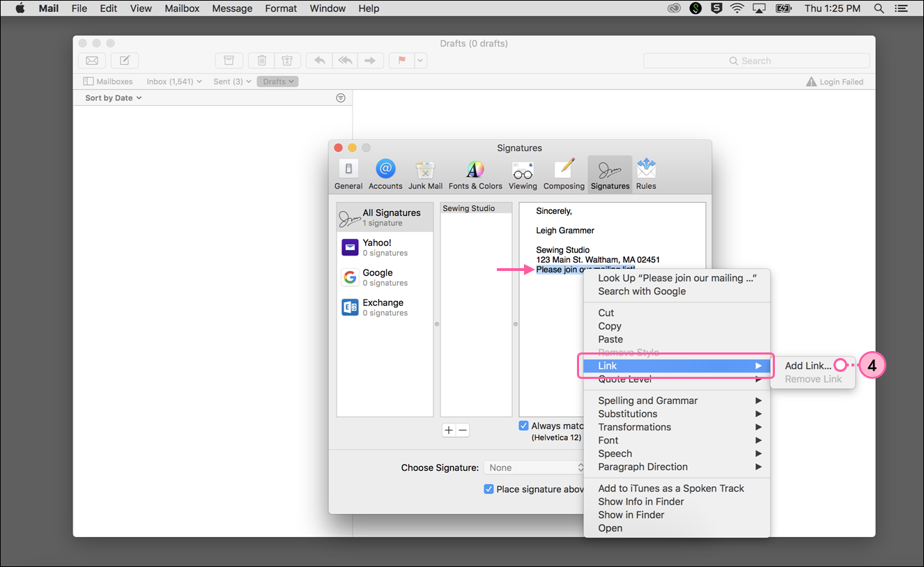
Task: Click the Forward arrow icon
Action: (370, 61)
